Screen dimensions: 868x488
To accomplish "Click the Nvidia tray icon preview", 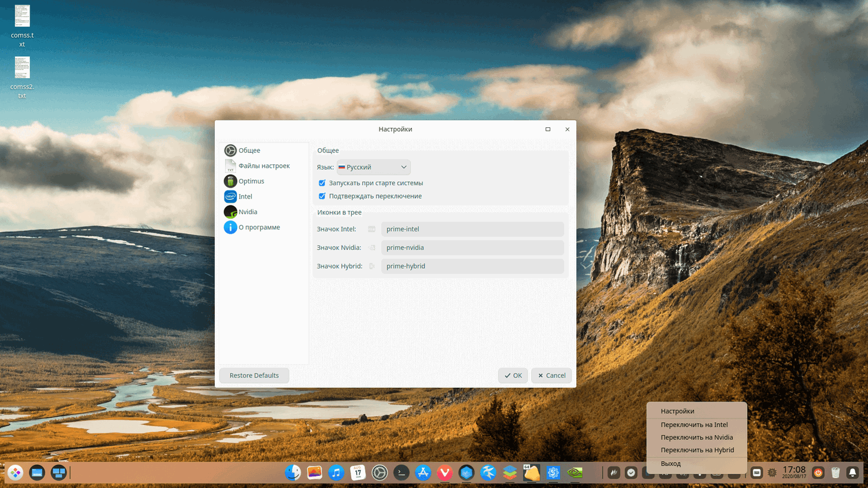I will click(x=372, y=248).
